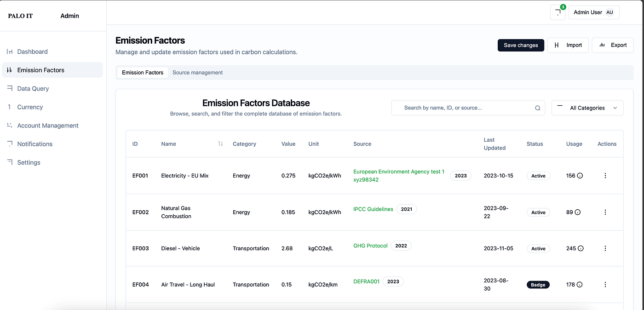Image resolution: width=644 pixels, height=310 pixels.
Task: Click the search magnifier icon
Action: coord(537,108)
